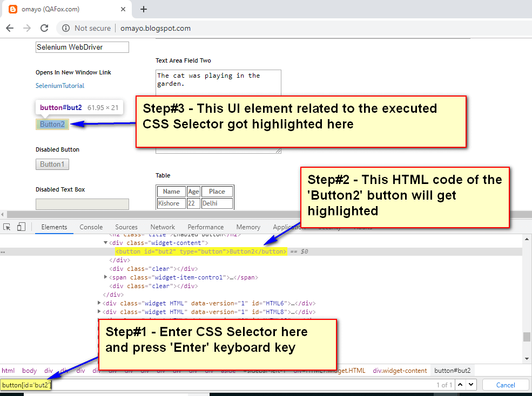Expand the span.widget-item-control node
The height and width of the screenshot is (396, 532).
pos(106,277)
